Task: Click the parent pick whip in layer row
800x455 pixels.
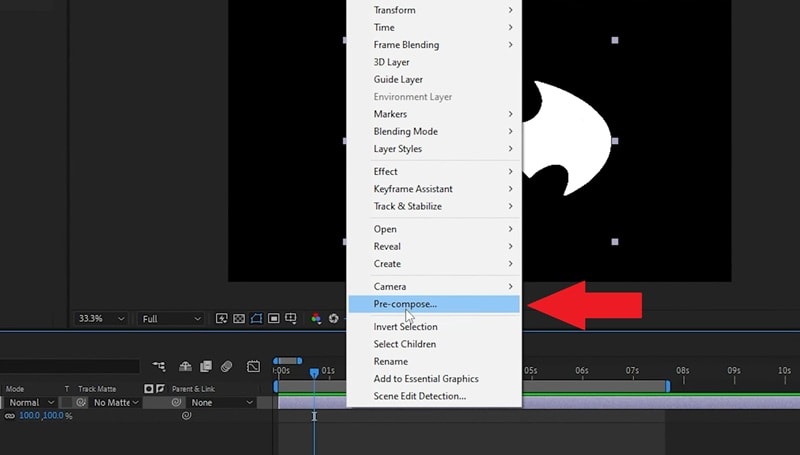Action: 177,402
